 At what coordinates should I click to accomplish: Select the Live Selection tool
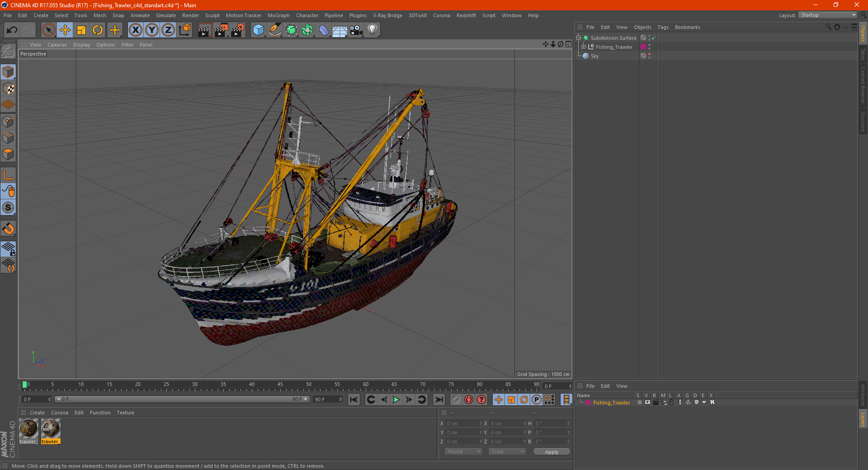48,30
